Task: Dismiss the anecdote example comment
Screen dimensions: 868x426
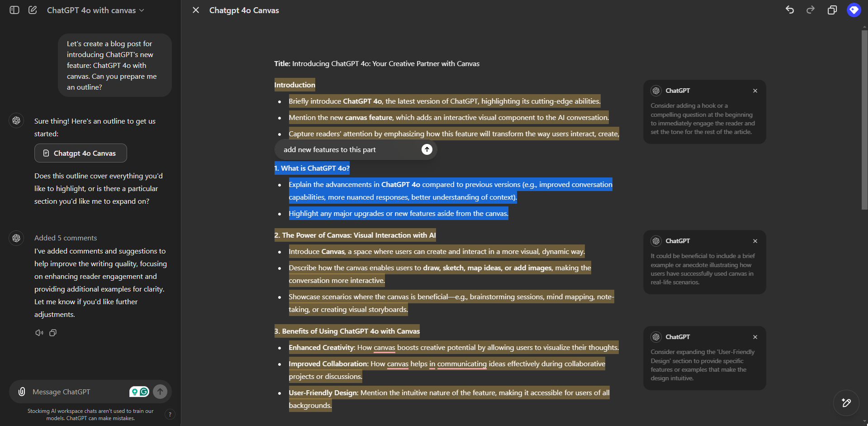Action: (755, 241)
